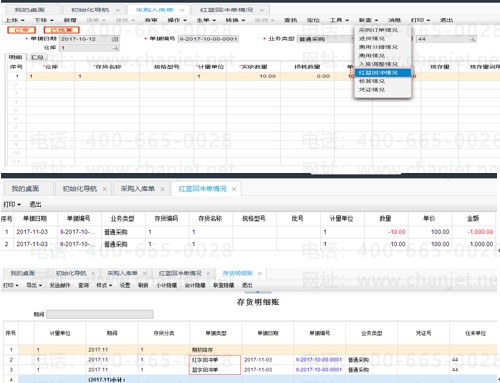
Task: Click the 期间 input field
Action: coord(100,314)
